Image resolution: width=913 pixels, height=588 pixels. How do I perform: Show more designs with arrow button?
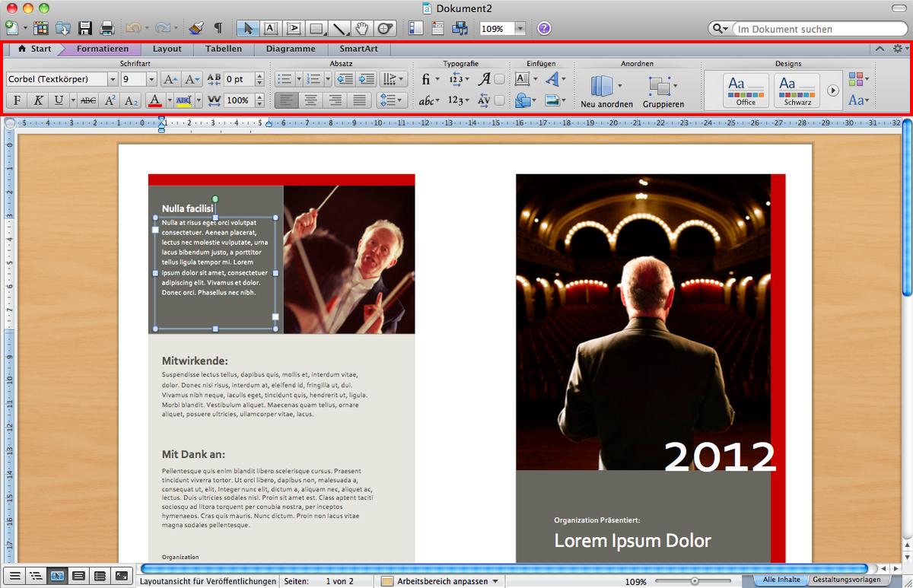832,91
